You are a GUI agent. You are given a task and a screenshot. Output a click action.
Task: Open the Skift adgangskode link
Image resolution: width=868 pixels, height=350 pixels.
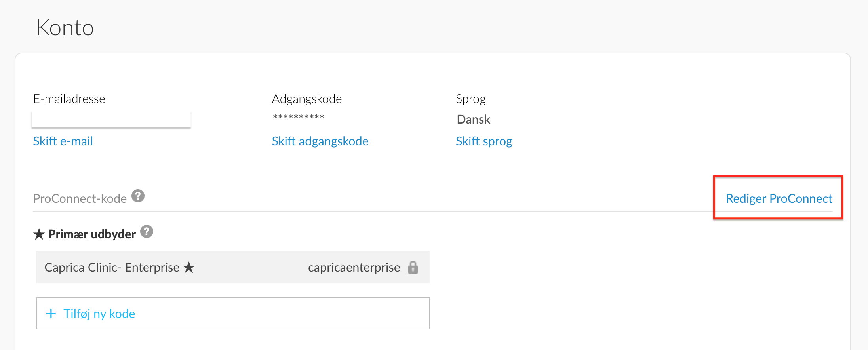[x=320, y=141]
